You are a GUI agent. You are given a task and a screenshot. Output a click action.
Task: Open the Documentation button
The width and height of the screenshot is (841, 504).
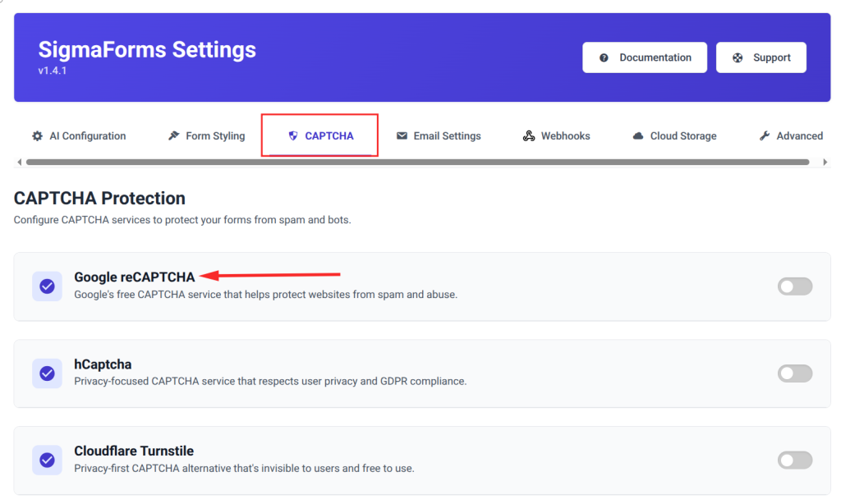tap(645, 57)
